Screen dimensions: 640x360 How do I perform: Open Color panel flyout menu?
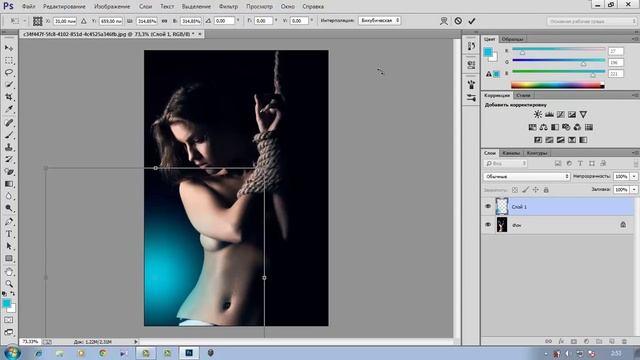pos(635,39)
